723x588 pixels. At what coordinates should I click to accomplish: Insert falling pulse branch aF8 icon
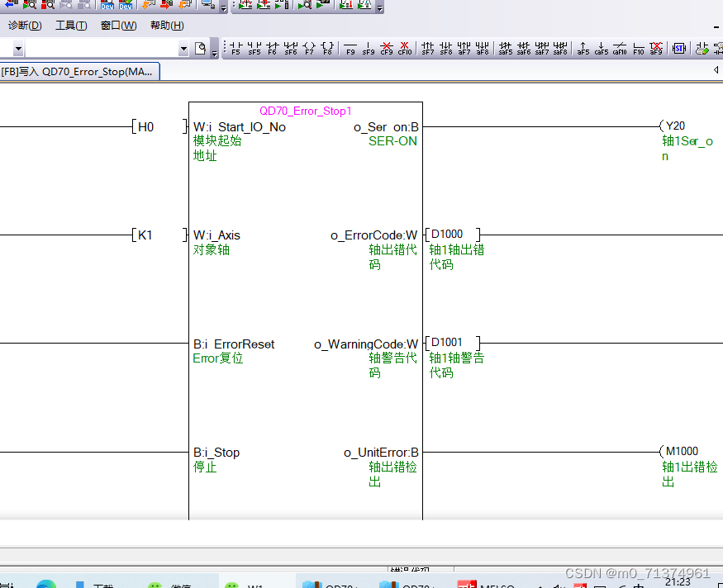click(483, 48)
